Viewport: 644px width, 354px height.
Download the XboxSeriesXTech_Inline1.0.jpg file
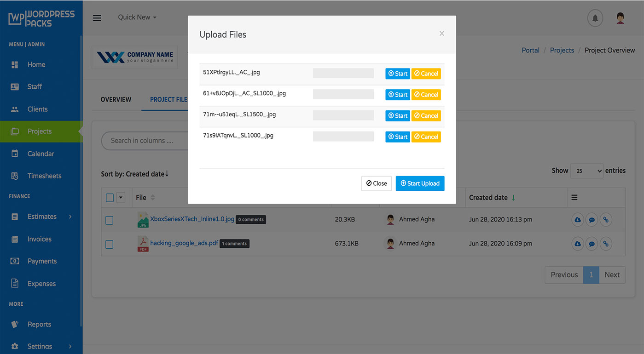pos(578,219)
